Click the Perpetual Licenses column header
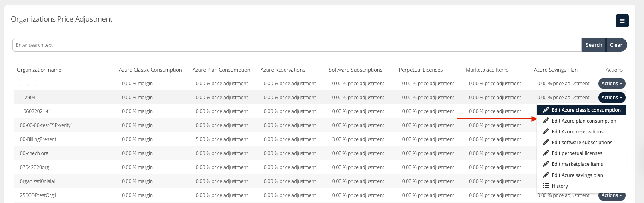This screenshot has height=203, width=644. coord(421,70)
